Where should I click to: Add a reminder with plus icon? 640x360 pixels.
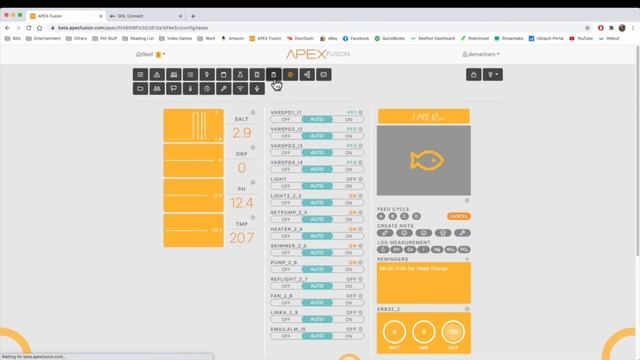tap(467, 259)
